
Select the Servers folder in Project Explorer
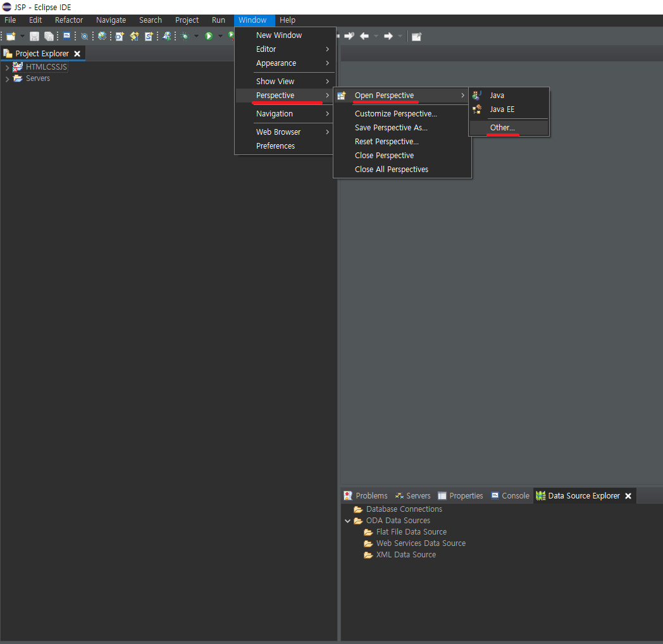click(37, 78)
